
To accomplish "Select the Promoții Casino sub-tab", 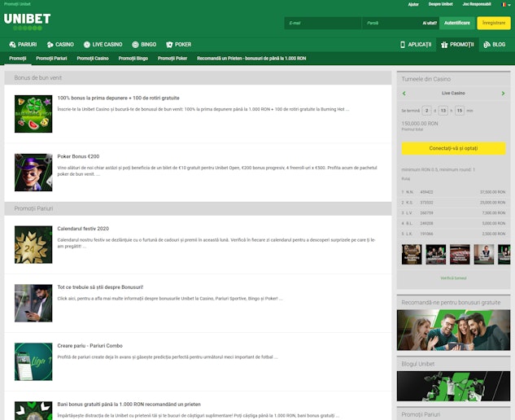I will [93, 59].
